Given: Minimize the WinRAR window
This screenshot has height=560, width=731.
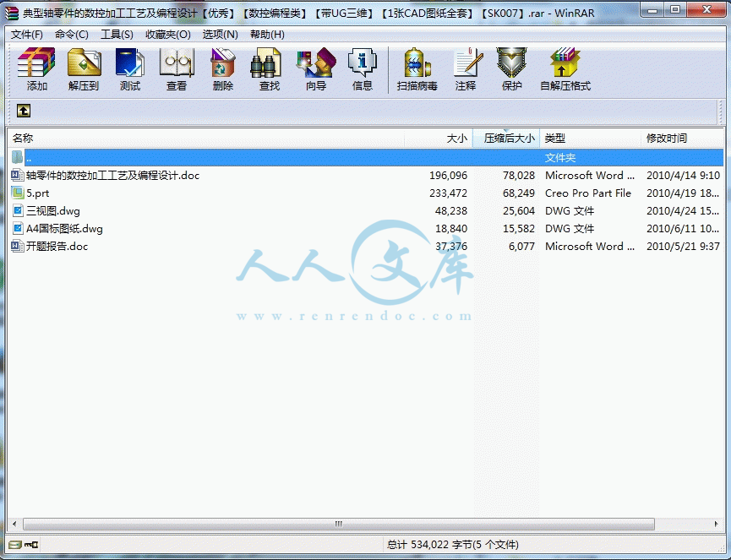Looking at the screenshot, I should coord(652,9).
